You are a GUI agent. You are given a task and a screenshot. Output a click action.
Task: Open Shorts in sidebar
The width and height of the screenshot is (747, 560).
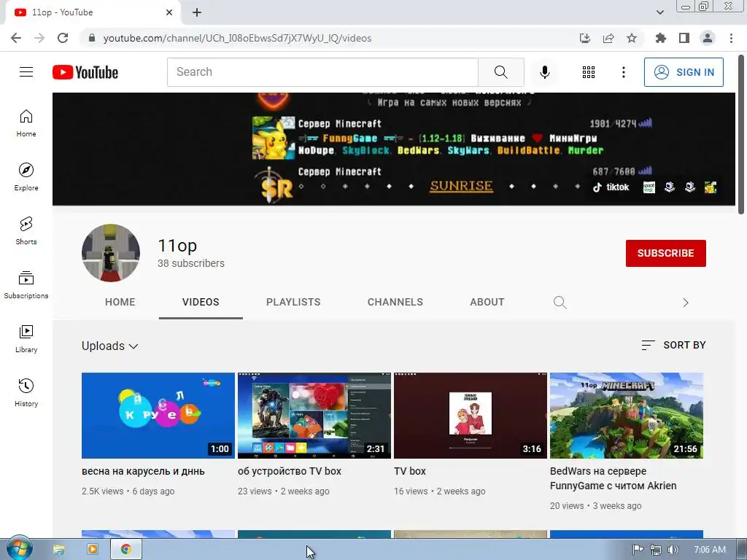coord(26,231)
